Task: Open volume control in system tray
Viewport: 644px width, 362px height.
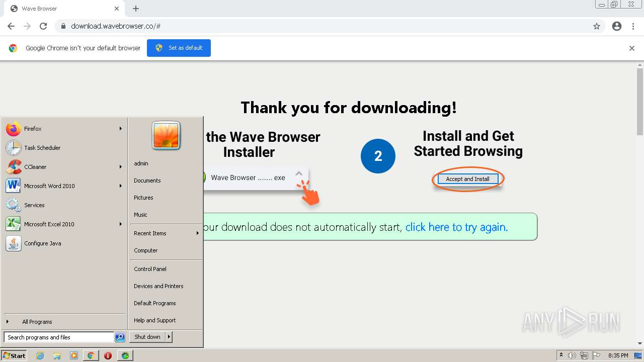Action: (x=572, y=355)
